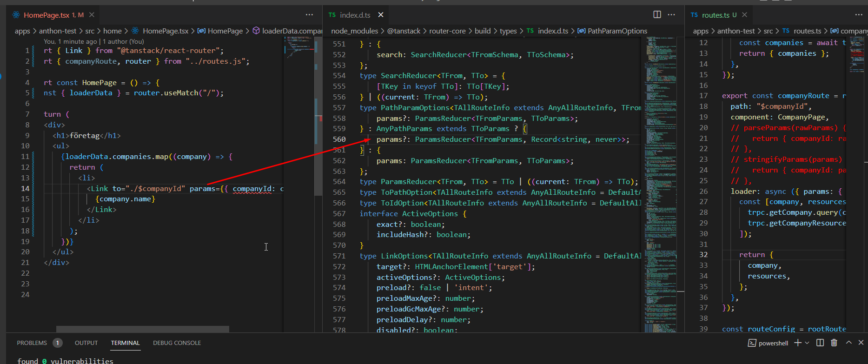This screenshot has width=868, height=364.
Task: Open the DEBUG CONSOLE tab
Action: coord(177,343)
